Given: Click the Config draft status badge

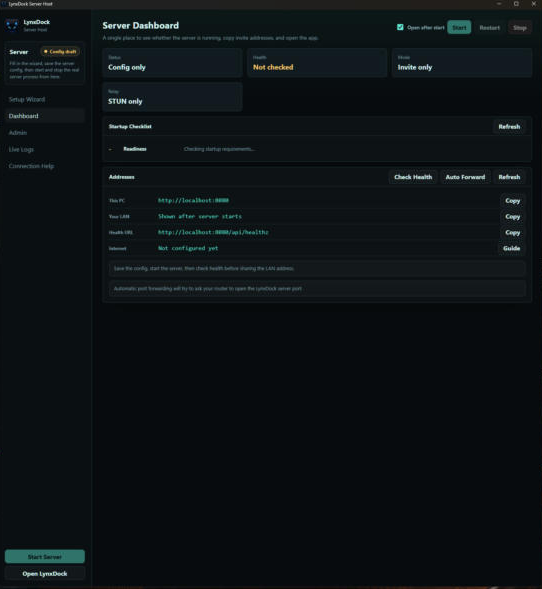Looking at the screenshot, I should pos(60,51).
